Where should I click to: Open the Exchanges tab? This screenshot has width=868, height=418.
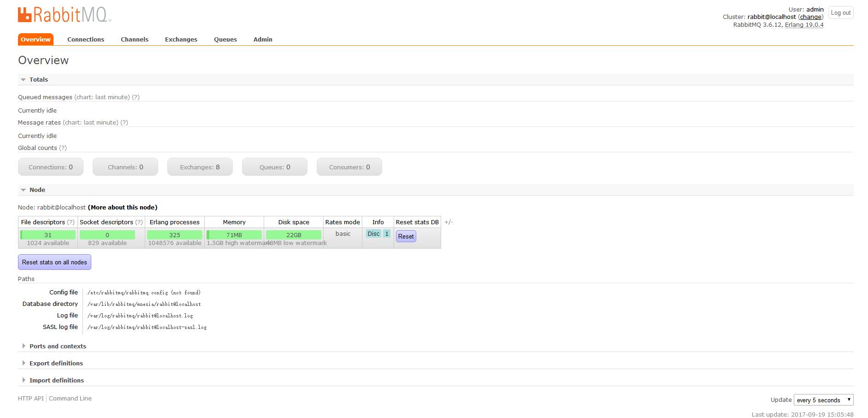tap(181, 39)
